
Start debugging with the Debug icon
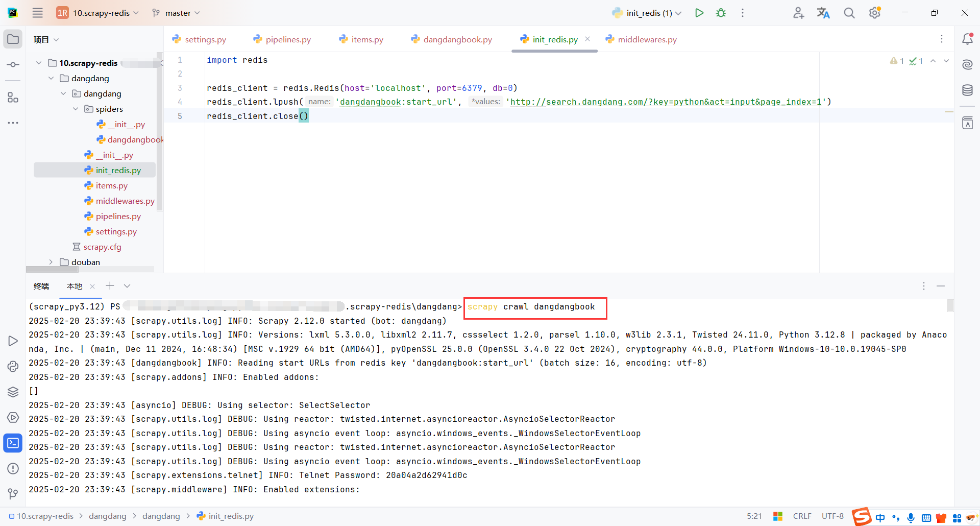pyautogui.click(x=721, y=13)
